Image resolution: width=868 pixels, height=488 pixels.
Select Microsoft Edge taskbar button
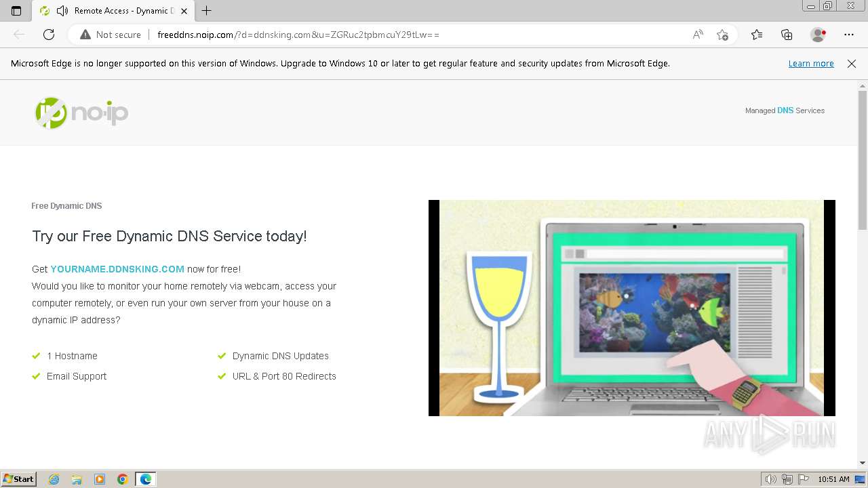(x=145, y=479)
